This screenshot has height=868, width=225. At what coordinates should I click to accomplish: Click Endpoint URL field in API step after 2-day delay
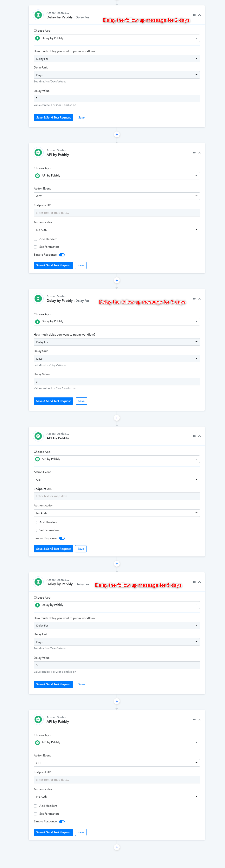[x=117, y=213]
